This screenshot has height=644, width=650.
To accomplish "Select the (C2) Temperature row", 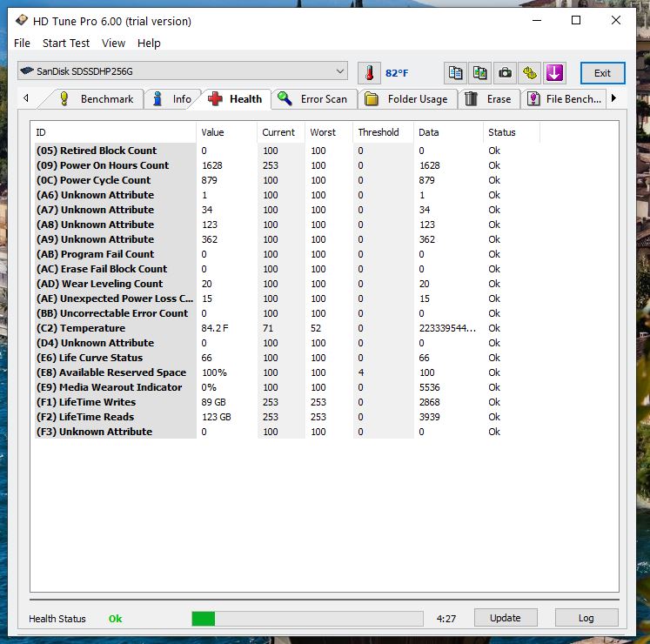I will [287, 328].
